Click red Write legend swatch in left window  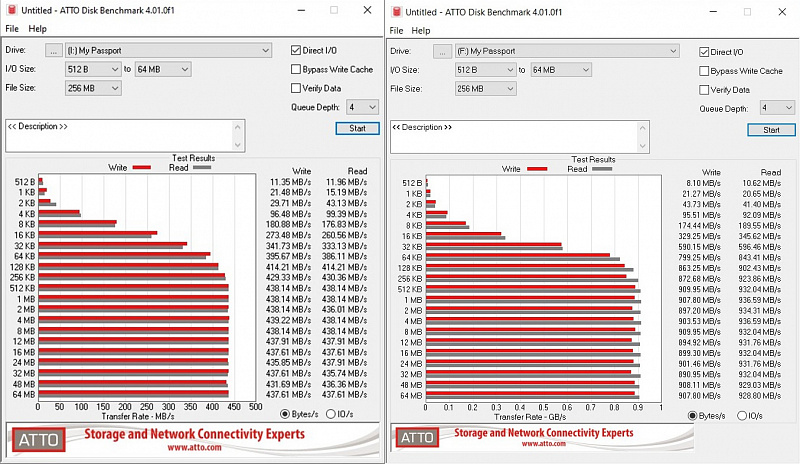click(x=141, y=167)
